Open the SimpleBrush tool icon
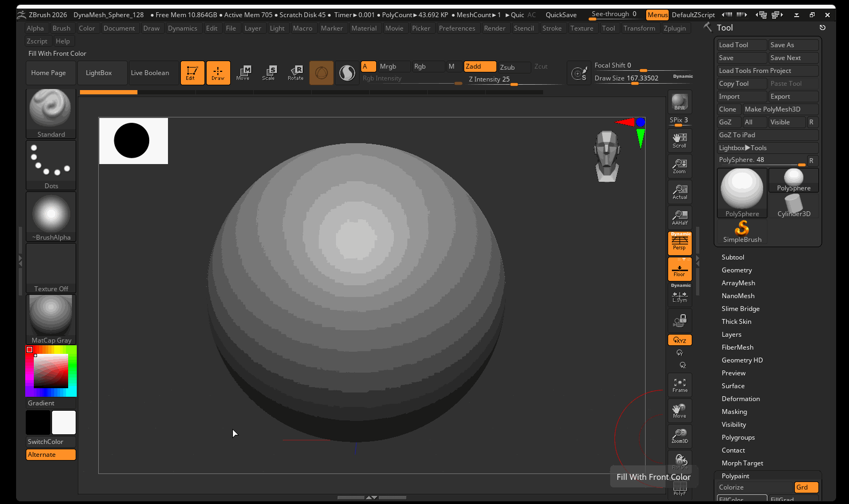 click(x=742, y=232)
